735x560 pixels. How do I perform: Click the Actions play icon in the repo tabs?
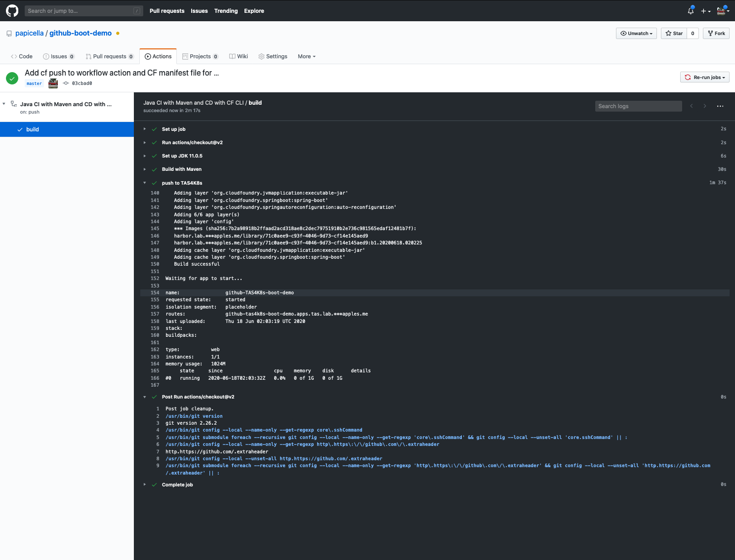coord(148,56)
